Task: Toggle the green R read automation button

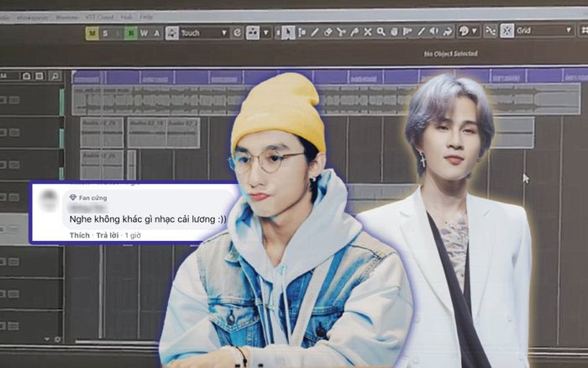Action: pos(130,33)
